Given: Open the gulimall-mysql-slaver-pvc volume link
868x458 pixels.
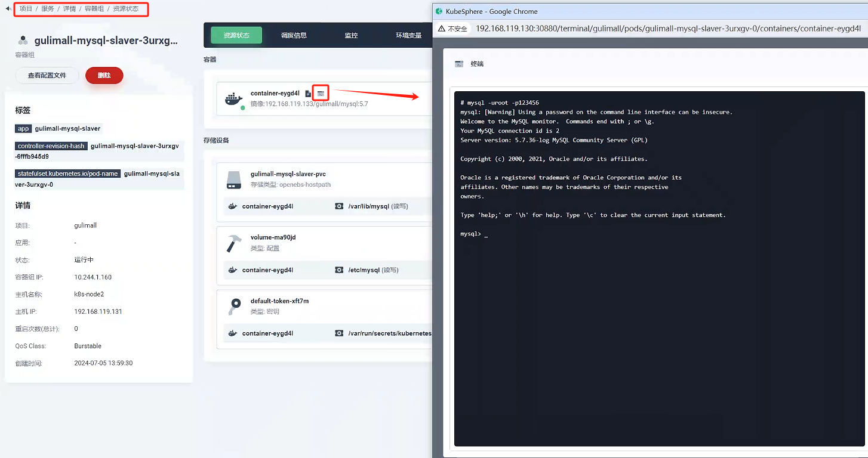Looking at the screenshot, I should [288, 174].
